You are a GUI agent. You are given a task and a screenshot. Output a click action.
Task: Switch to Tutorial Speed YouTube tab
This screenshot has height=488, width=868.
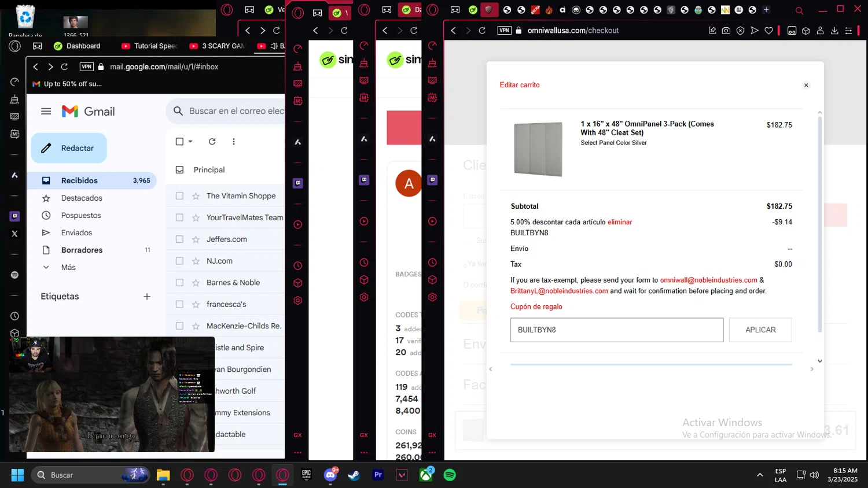(150, 46)
